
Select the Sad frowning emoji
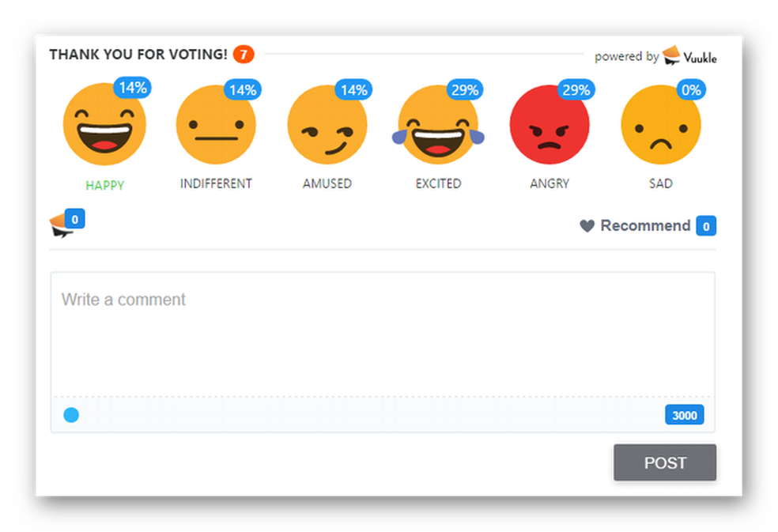click(x=660, y=125)
